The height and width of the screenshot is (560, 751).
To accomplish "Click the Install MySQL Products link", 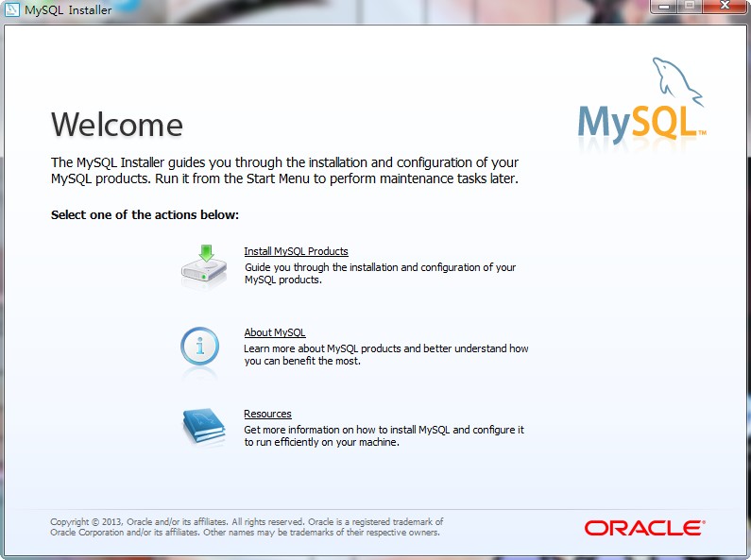I will coord(296,251).
